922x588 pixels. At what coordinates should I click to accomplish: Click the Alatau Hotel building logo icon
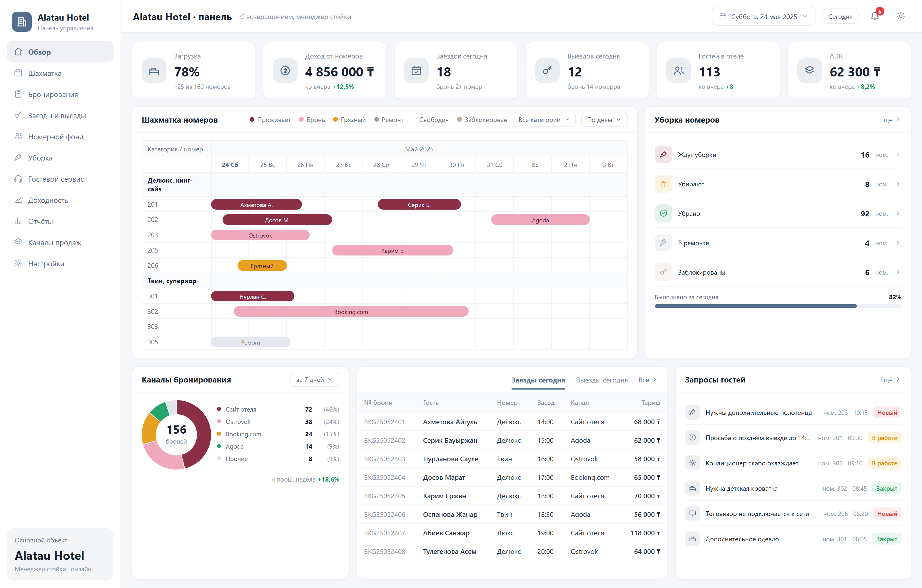point(22,22)
